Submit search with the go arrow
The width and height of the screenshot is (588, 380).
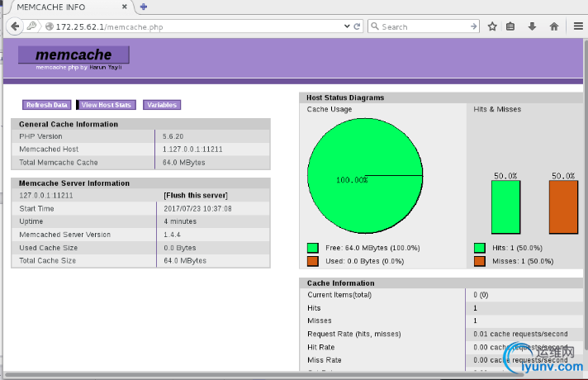point(474,26)
